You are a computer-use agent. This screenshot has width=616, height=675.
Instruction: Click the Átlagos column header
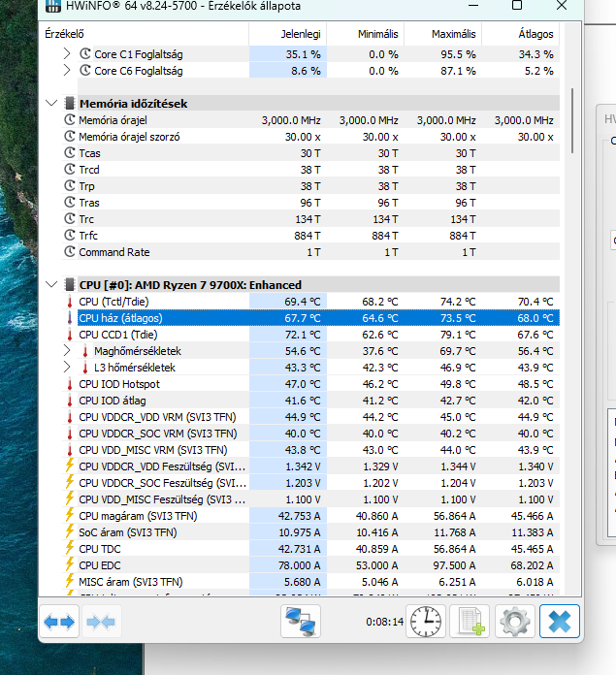[520, 34]
